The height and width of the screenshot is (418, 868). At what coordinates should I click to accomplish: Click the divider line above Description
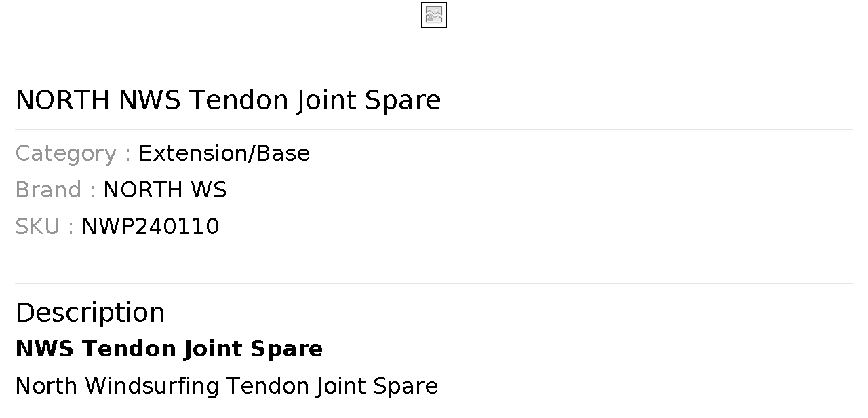[x=434, y=283]
